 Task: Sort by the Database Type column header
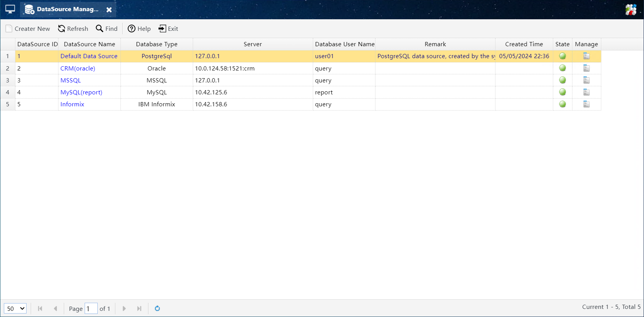click(157, 44)
